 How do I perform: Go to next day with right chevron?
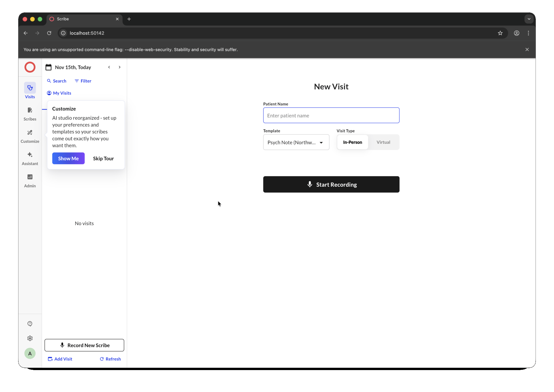coord(119,67)
